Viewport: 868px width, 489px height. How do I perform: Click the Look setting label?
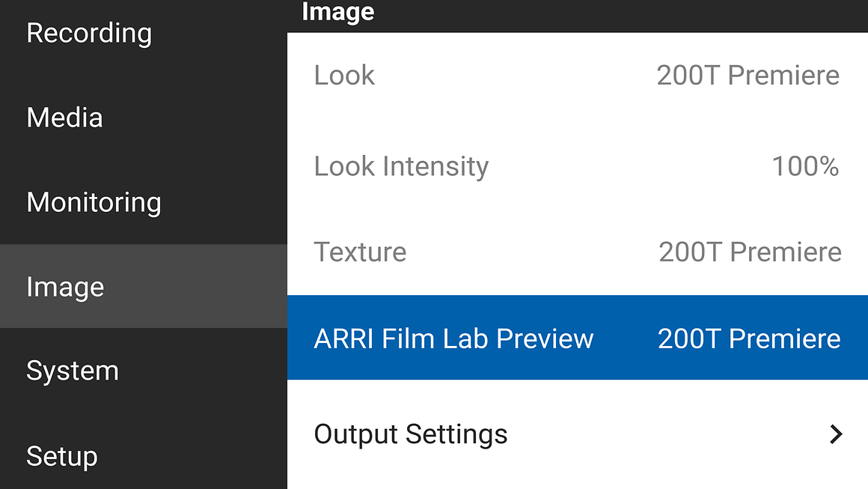pyautogui.click(x=344, y=75)
